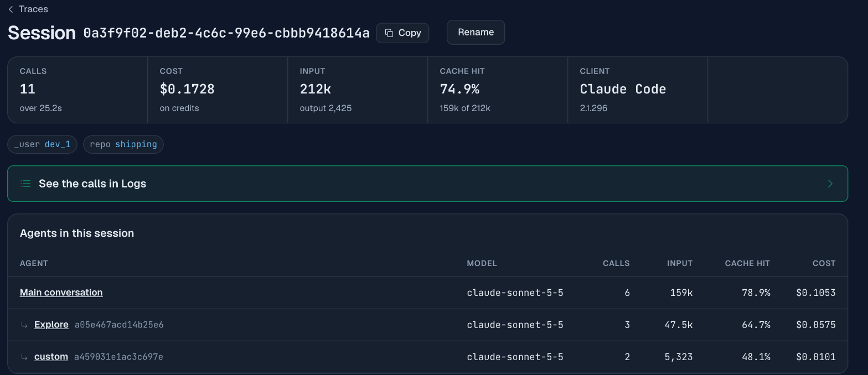
Task: Click Explore row calls count 3
Action: click(627, 325)
